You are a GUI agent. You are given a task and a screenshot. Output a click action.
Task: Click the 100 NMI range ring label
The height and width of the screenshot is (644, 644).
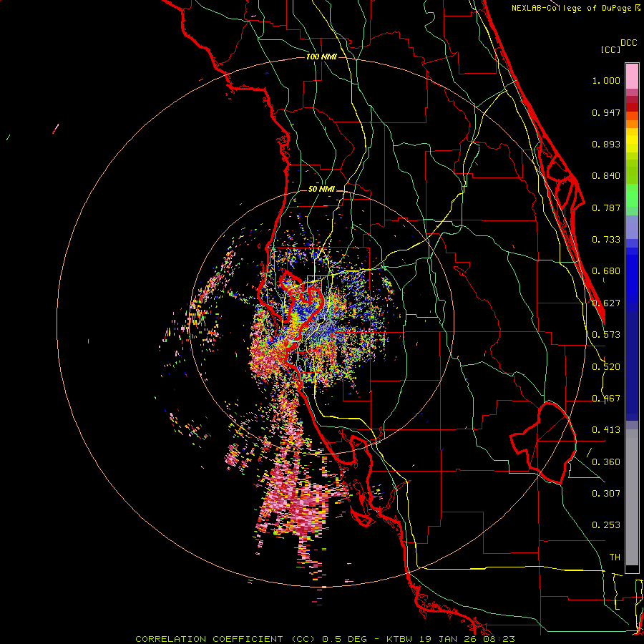(x=321, y=57)
